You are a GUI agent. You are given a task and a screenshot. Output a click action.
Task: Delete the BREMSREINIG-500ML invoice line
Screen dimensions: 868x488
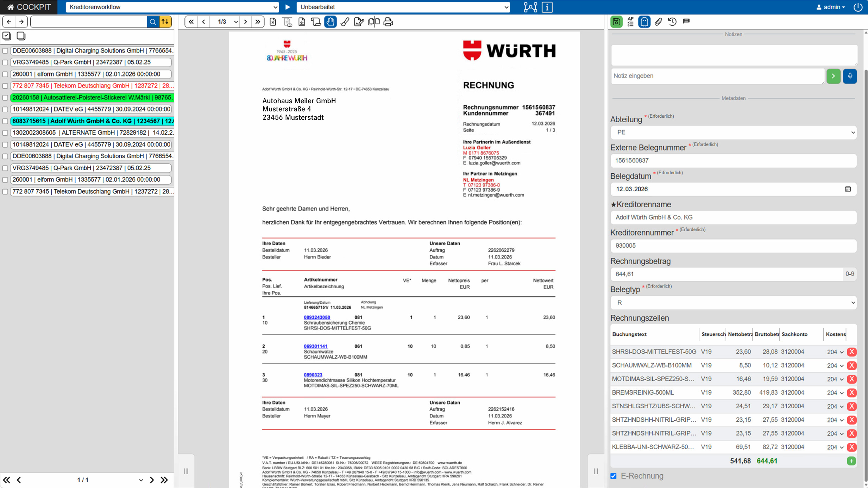tap(852, 393)
